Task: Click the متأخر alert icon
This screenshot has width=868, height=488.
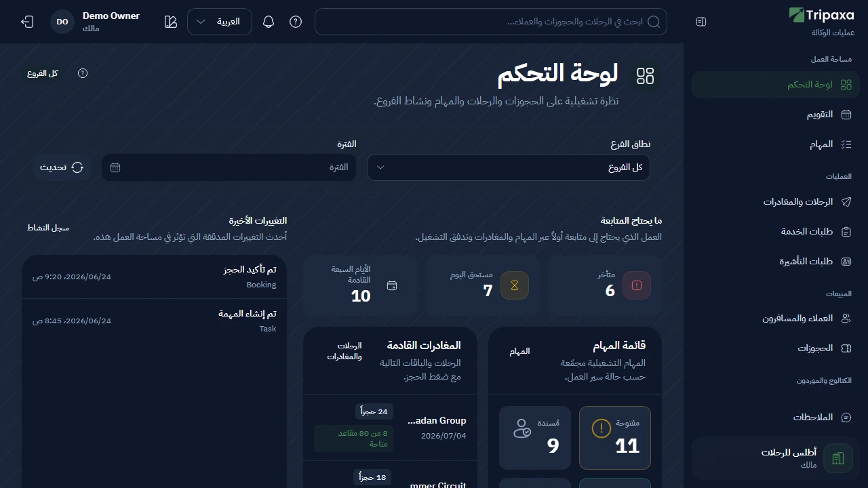Action: 637,285
